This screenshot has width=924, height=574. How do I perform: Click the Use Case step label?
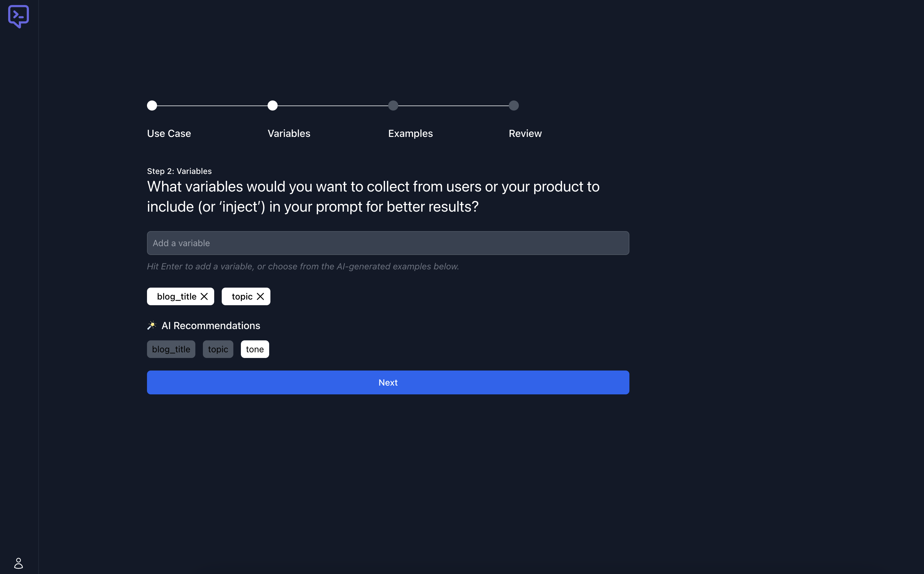[169, 134]
